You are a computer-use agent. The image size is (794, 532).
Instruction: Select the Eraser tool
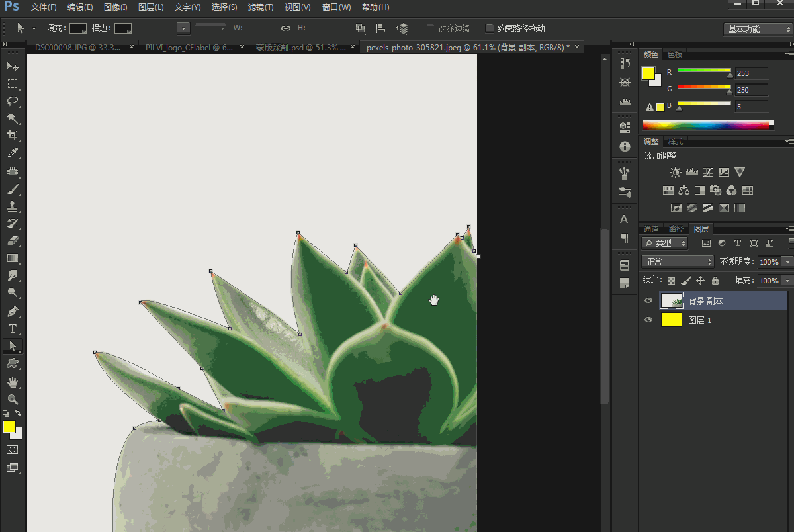(x=13, y=241)
